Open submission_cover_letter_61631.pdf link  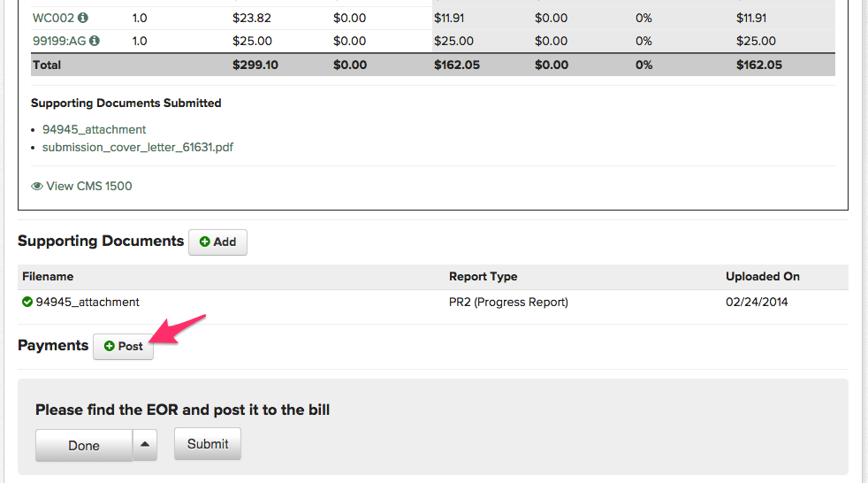tap(137, 147)
